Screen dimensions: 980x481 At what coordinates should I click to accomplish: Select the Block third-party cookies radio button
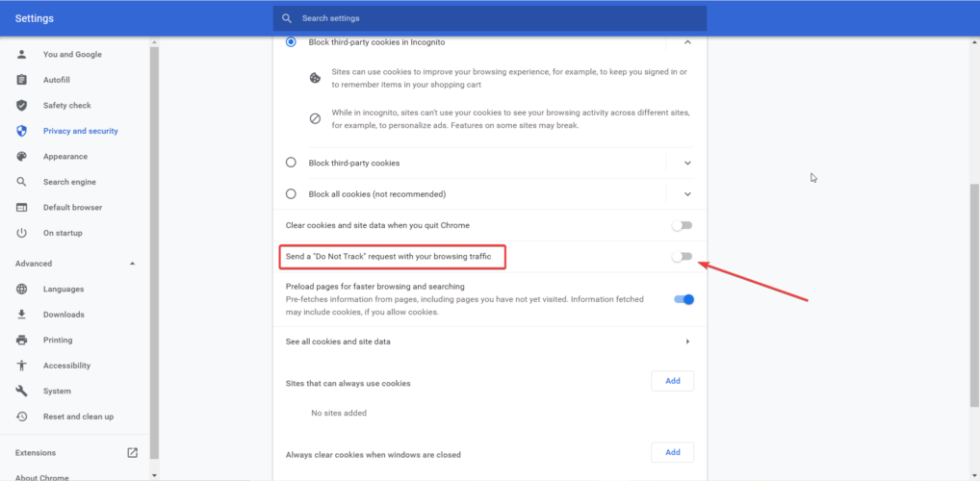[291, 163]
